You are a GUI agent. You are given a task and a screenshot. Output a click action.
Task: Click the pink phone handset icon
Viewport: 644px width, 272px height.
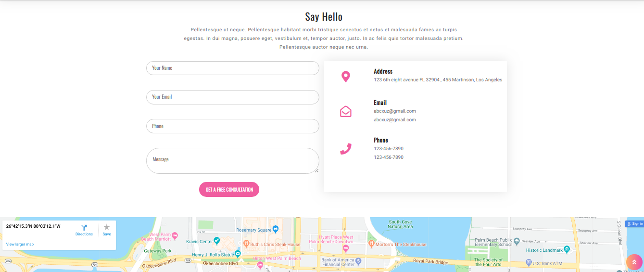pyautogui.click(x=345, y=149)
